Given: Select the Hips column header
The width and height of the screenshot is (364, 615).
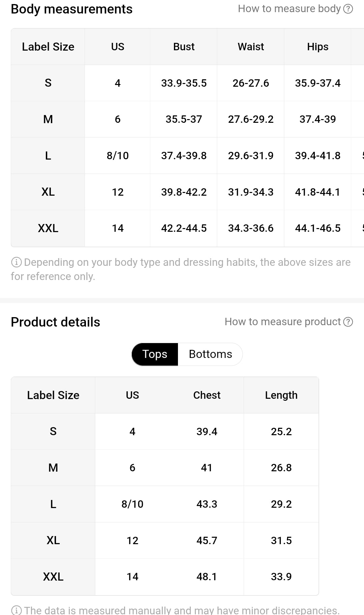Looking at the screenshot, I should (318, 47).
